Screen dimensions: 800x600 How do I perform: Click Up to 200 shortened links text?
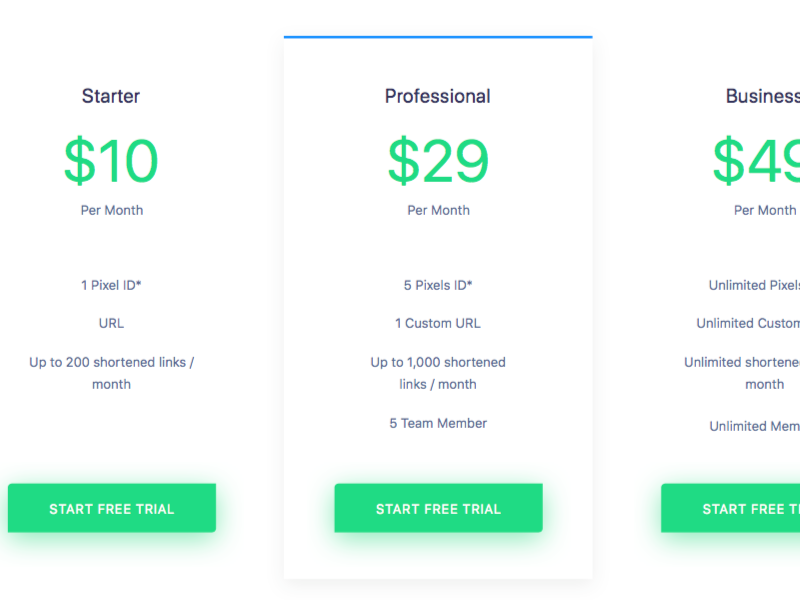[112, 373]
